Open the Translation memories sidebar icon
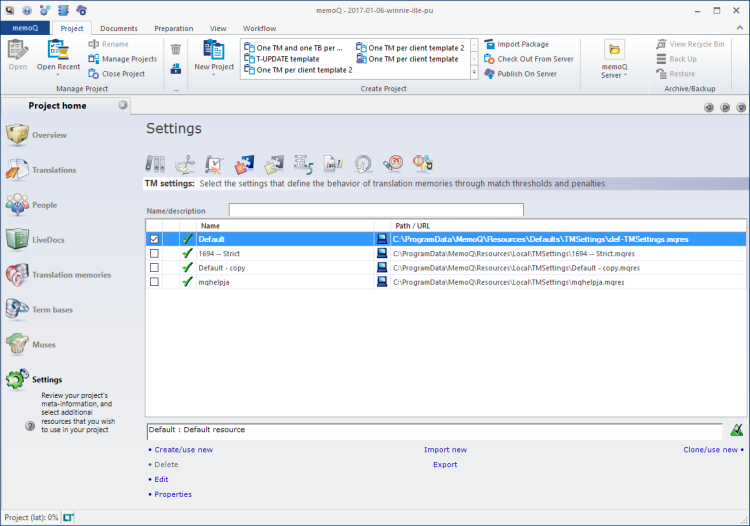The height and width of the screenshot is (526, 750). tap(18, 274)
